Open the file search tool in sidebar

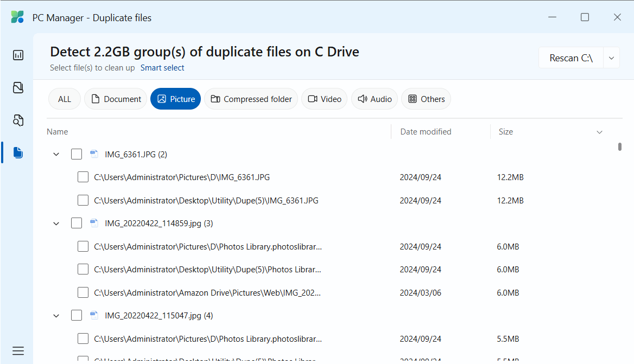click(x=18, y=120)
